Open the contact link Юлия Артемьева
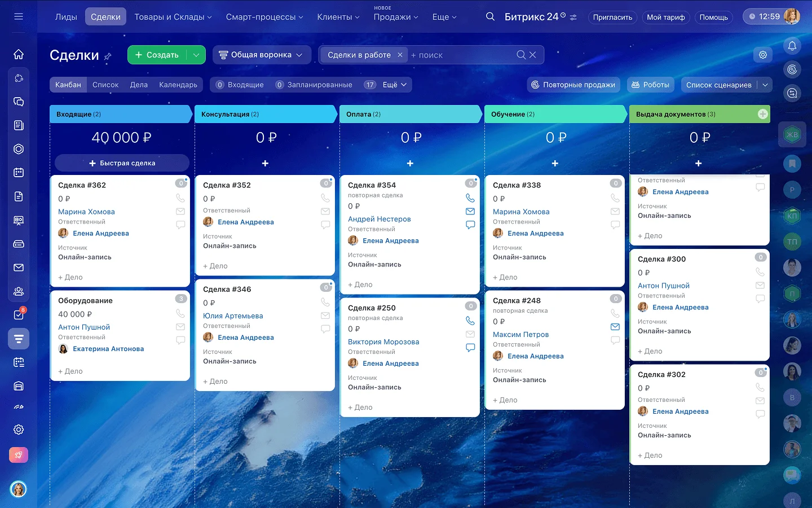The image size is (812, 508). coord(233,316)
